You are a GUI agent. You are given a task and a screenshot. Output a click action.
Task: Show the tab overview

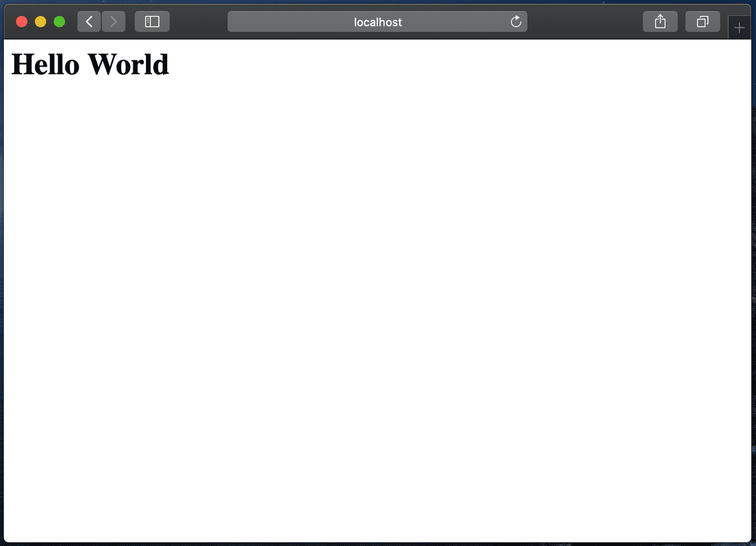702,22
